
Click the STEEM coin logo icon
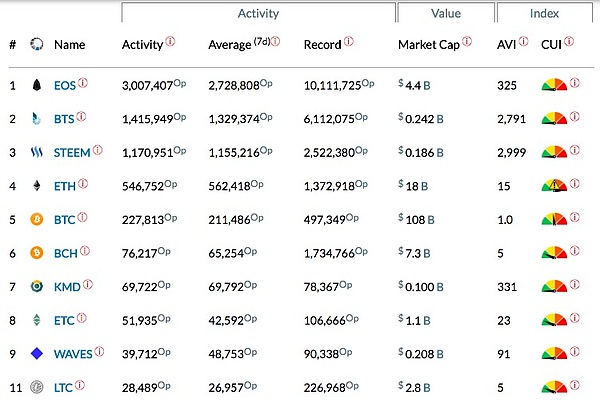[x=36, y=152]
